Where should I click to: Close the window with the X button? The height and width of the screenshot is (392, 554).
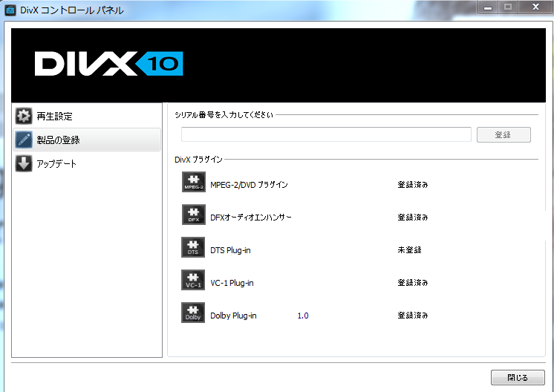point(535,7)
